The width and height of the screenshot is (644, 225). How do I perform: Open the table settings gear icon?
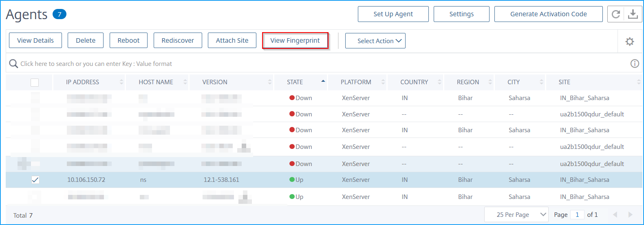(x=630, y=42)
